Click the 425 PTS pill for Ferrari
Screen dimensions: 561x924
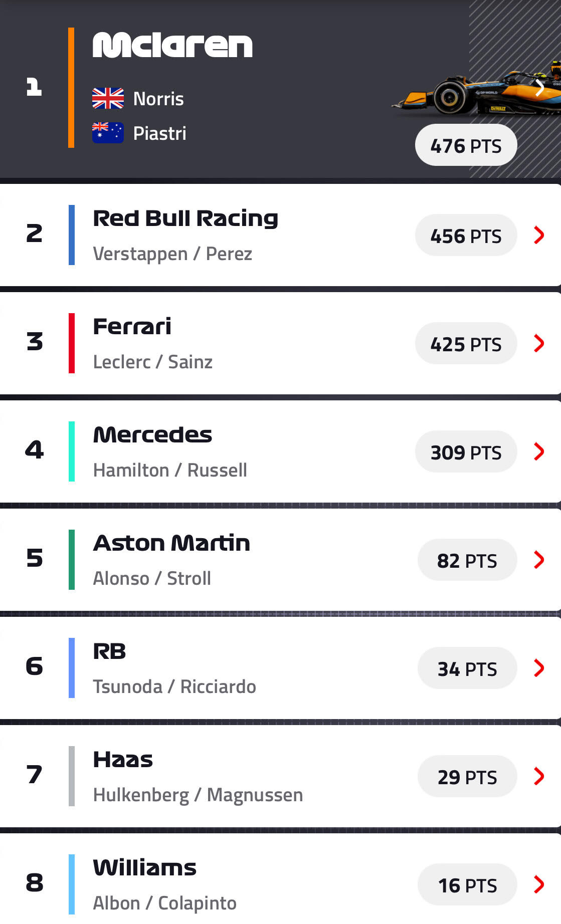[x=466, y=343]
